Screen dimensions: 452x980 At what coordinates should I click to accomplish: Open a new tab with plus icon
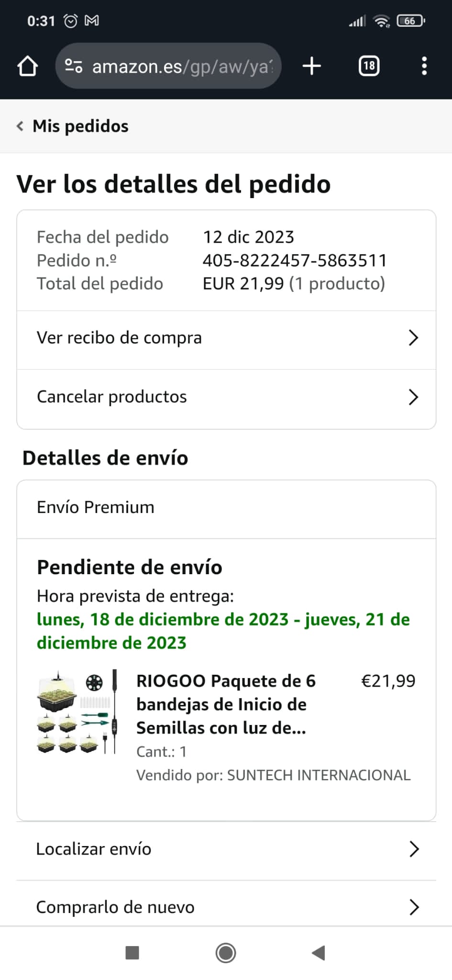tap(312, 66)
